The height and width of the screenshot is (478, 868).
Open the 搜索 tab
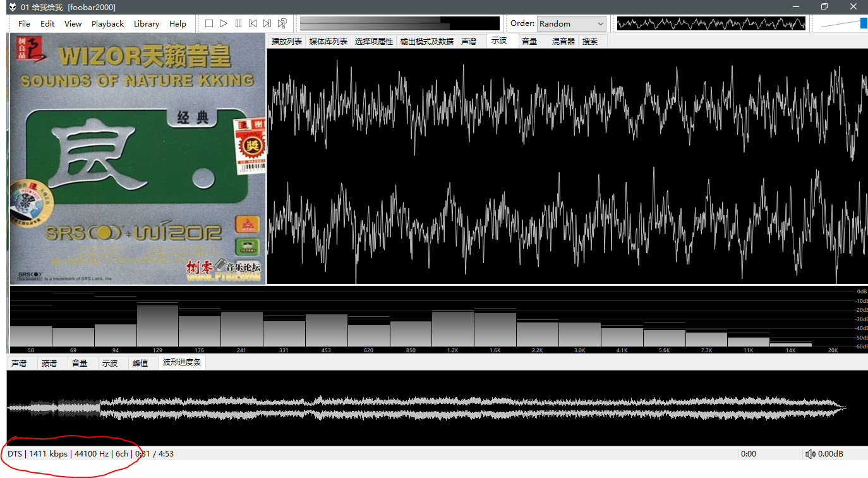590,41
